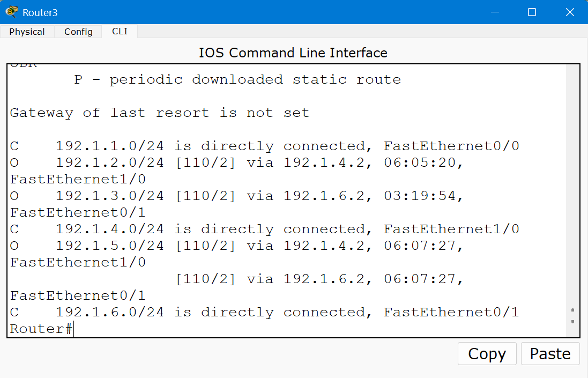
Task: Click the 192.1.5.0/24 OSPF route entry
Action: click(x=236, y=246)
